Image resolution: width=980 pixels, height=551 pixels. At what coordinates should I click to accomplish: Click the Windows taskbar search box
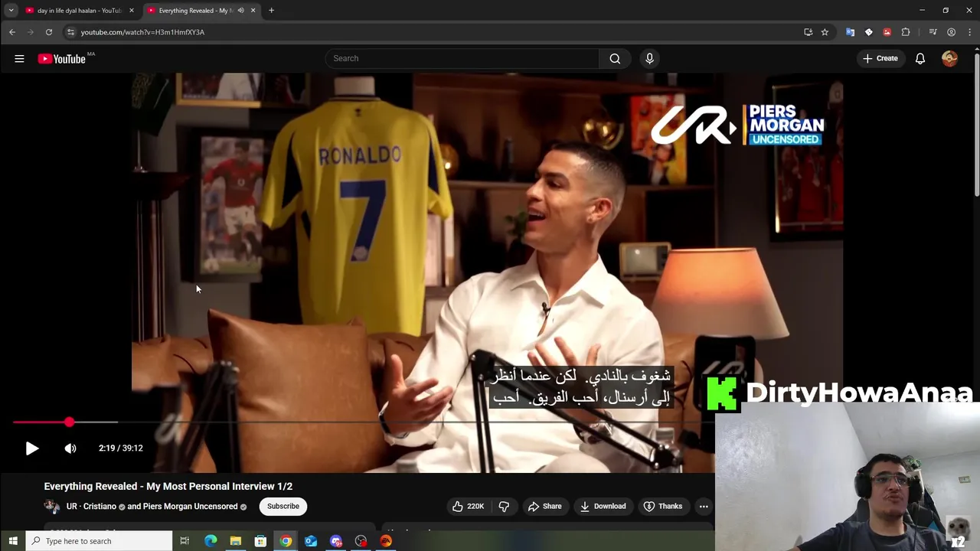click(100, 541)
